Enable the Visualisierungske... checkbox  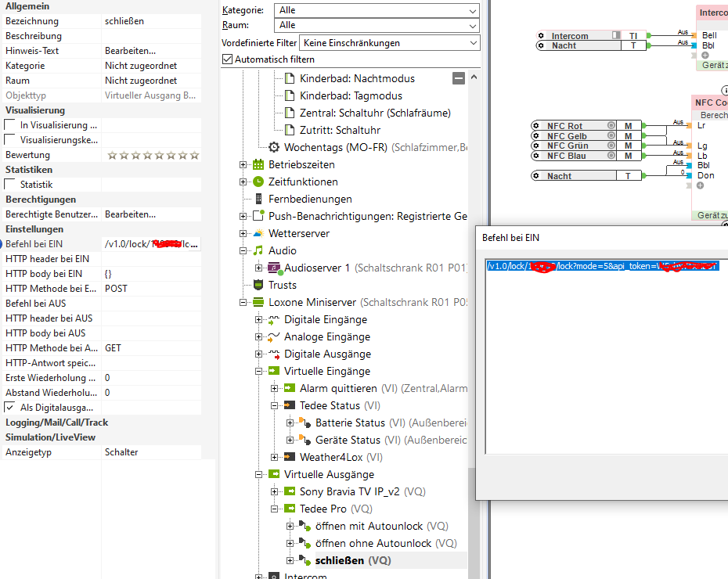tap(9, 139)
